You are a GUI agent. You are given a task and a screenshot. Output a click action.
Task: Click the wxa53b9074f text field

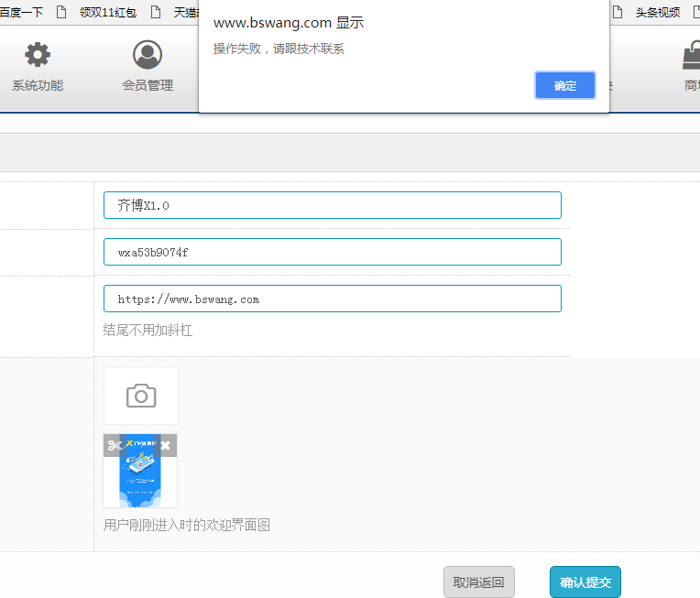[x=332, y=252]
